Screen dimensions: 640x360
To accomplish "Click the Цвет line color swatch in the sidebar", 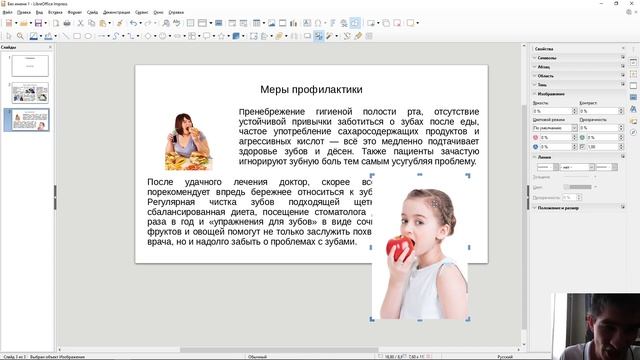I will point(578,187).
